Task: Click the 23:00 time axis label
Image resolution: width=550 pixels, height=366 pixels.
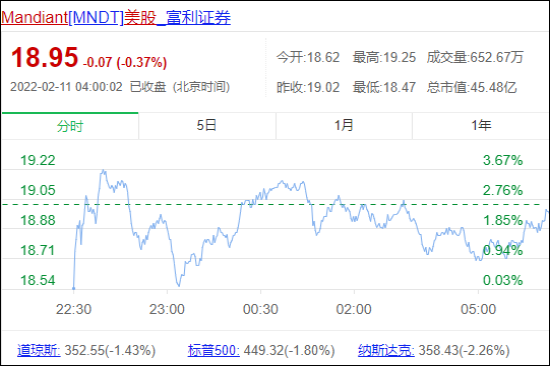Action: pyautogui.click(x=167, y=309)
